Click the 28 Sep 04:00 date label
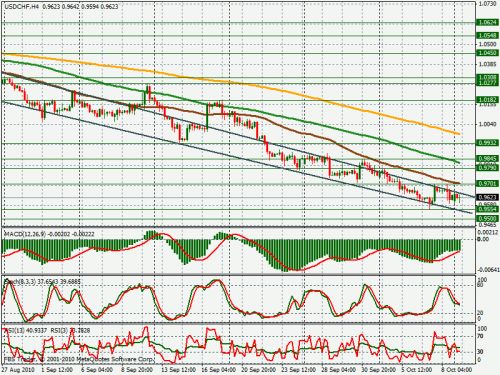The height and width of the screenshot is (375, 500). (x=339, y=370)
